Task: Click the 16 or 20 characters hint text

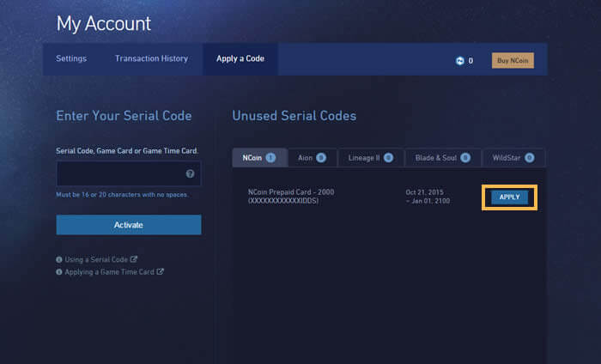Action: coord(122,195)
